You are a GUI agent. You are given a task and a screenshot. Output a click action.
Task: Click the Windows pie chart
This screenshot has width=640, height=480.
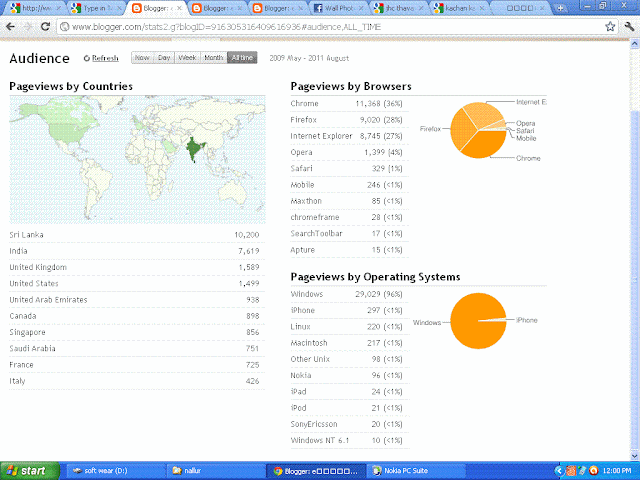[x=478, y=321]
